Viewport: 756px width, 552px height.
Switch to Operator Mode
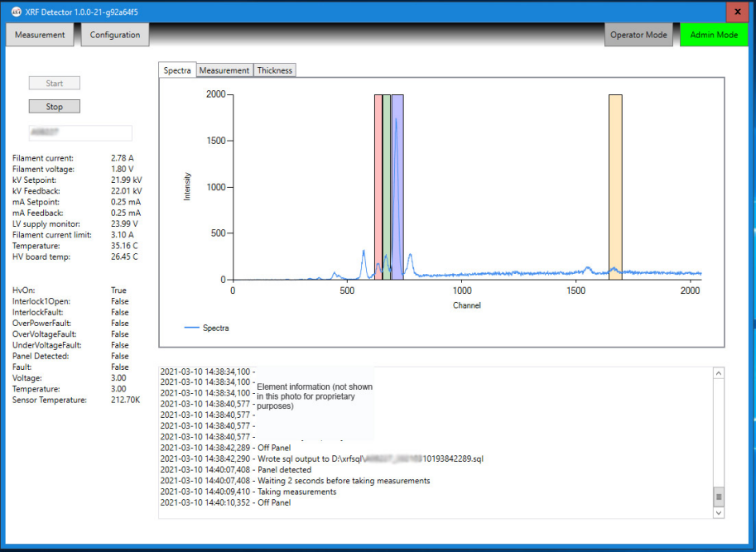click(x=638, y=35)
